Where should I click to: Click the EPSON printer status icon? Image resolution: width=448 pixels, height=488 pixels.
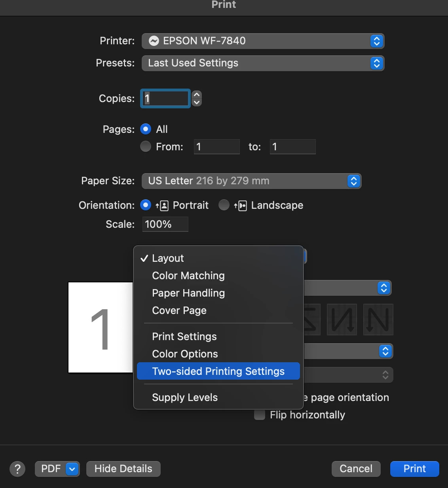click(x=154, y=41)
